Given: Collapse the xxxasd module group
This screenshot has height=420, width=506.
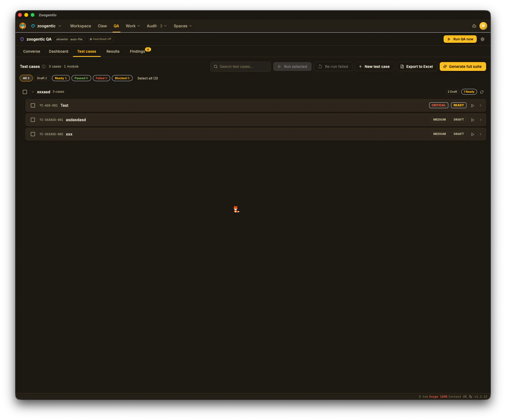Looking at the screenshot, I should pyautogui.click(x=33, y=92).
